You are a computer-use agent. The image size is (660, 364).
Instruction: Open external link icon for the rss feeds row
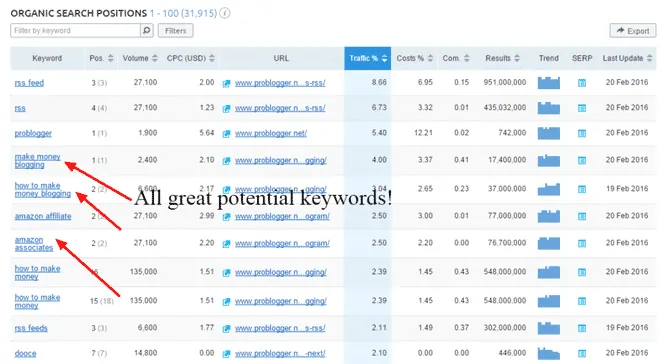coord(226,328)
